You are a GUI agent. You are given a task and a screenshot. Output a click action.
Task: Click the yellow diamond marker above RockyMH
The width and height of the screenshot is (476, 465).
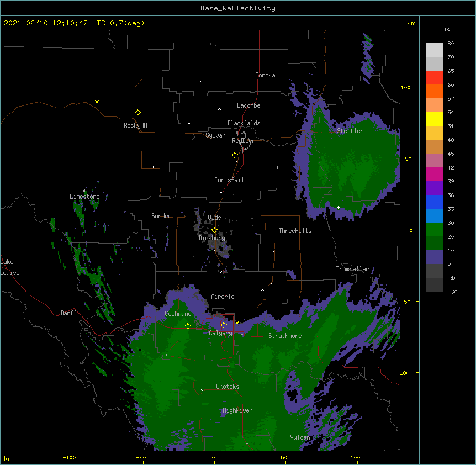tap(137, 113)
